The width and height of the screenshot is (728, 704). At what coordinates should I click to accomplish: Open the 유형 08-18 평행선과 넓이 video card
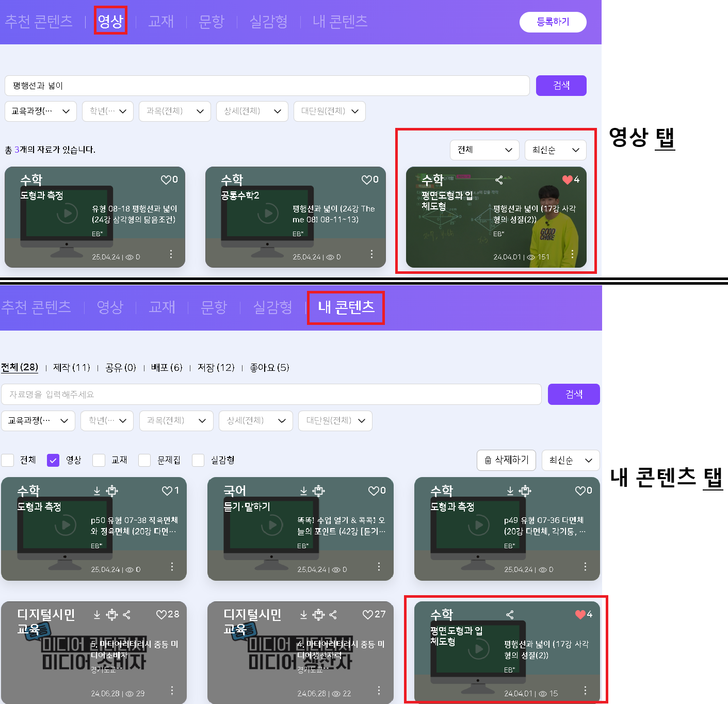pyautogui.click(x=95, y=217)
